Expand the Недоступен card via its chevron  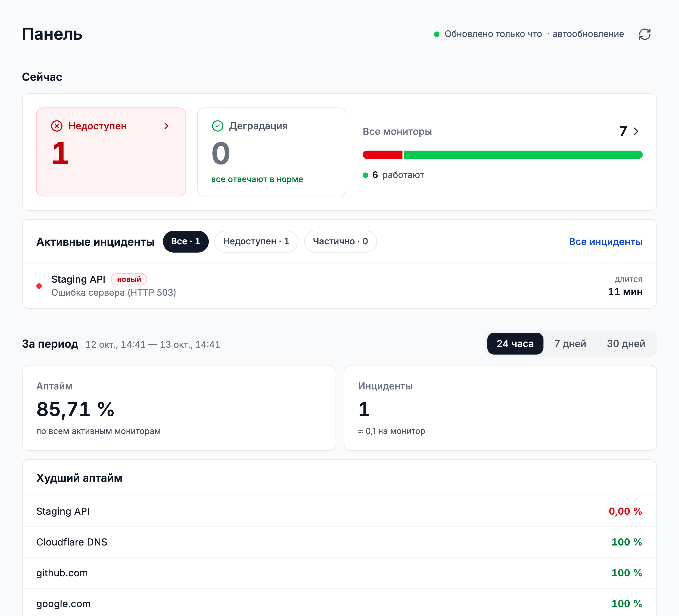point(166,126)
